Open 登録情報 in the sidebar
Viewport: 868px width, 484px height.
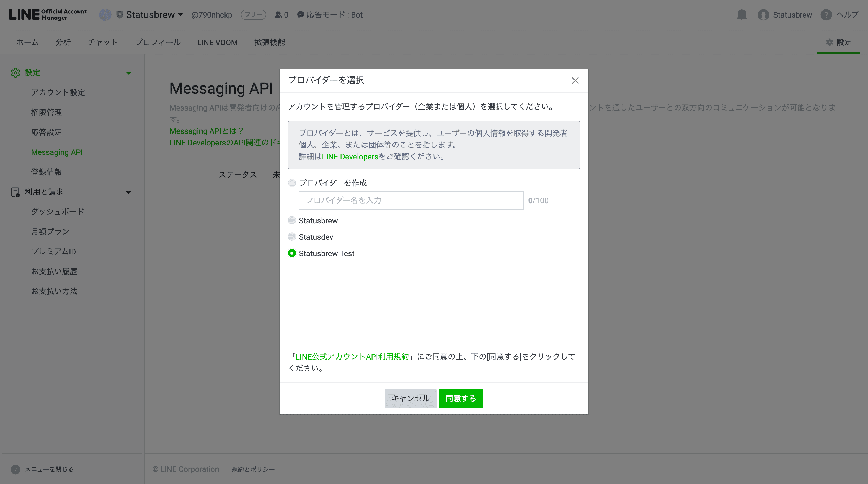pyautogui.click(x=47, y=172)
